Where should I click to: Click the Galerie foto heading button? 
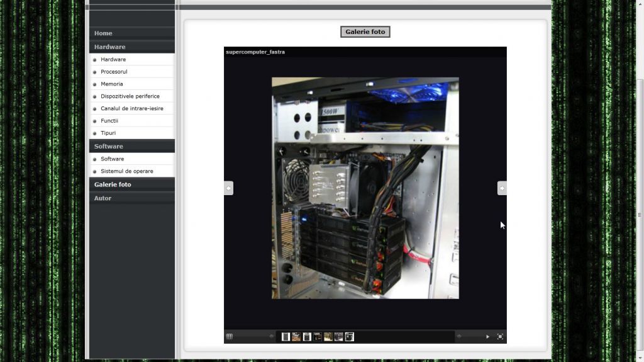coord(365,31)
